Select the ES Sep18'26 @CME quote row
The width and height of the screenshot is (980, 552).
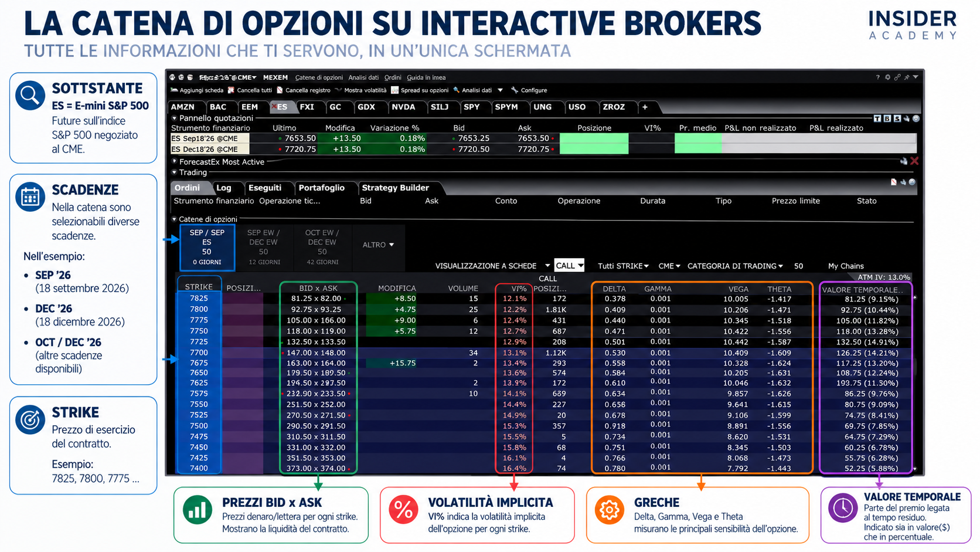(x=543, y=138)
